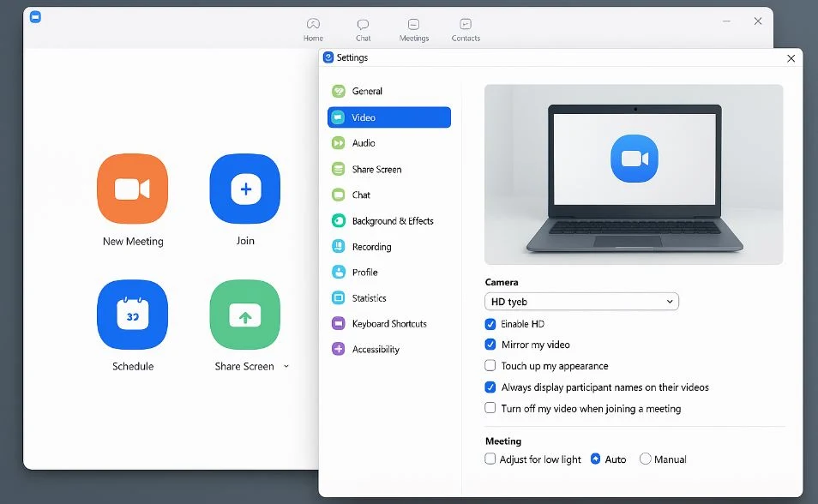Switch to Meetings tab in top navigation
The width and height of the screenshot is (818, 504).
pos(413,30)
